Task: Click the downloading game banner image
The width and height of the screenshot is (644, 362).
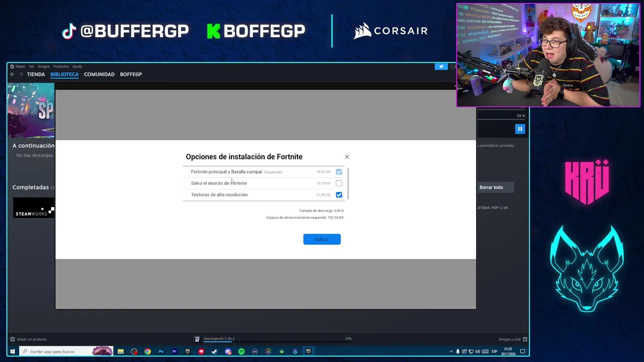Action: [31, 111]
